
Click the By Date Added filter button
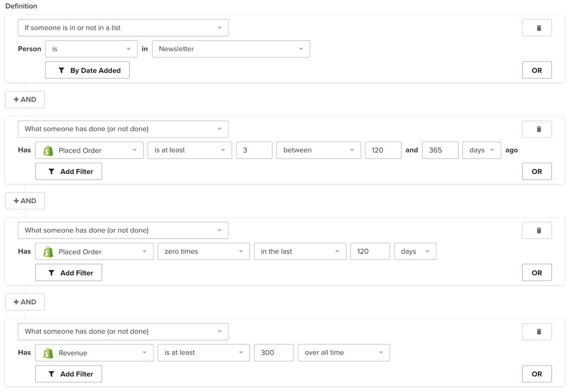tap(87, 70)
